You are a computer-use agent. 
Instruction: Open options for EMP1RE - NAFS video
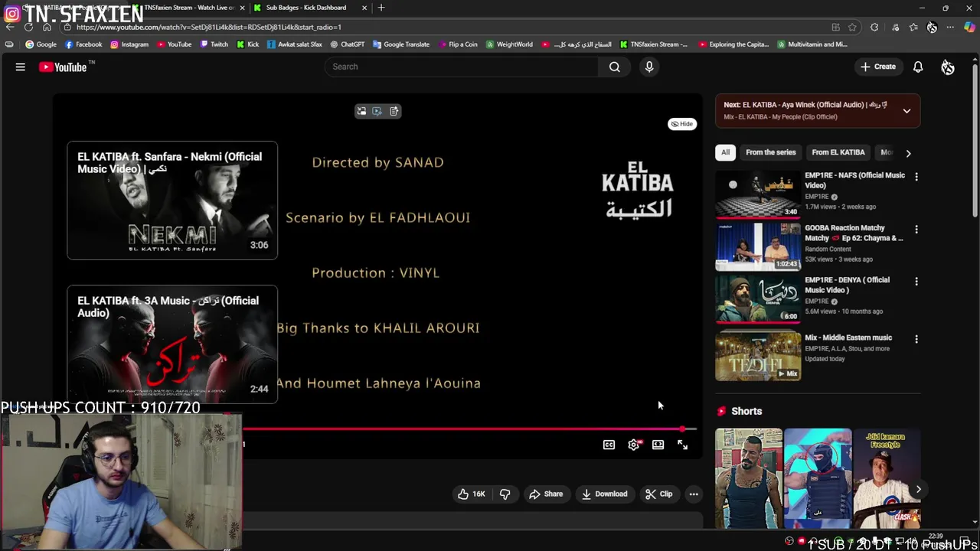click(916, 177)
